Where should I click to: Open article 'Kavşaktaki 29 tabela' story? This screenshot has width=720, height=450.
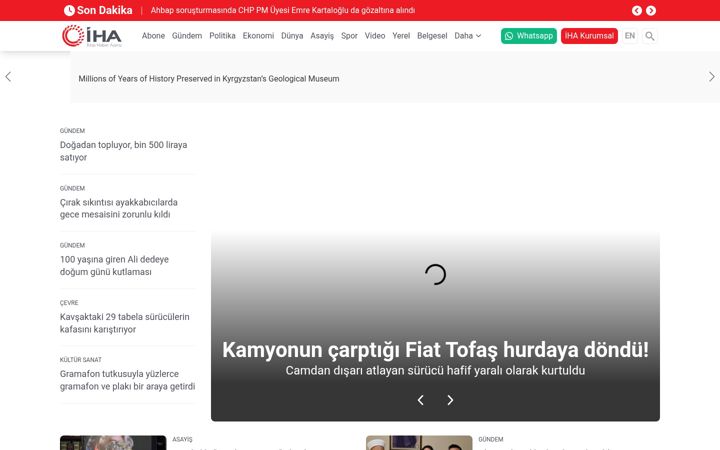point(124,323)
